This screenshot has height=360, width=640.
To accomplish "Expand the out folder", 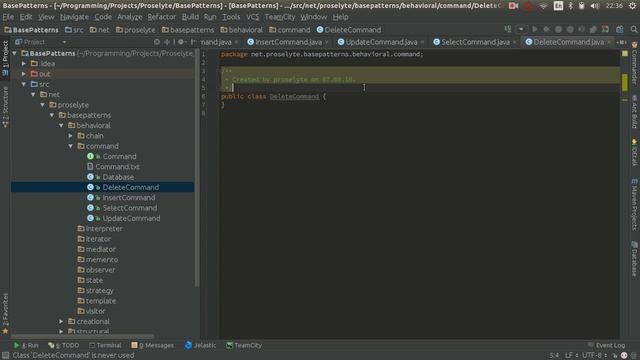I will pyautogui.click(x=24, y=74).
